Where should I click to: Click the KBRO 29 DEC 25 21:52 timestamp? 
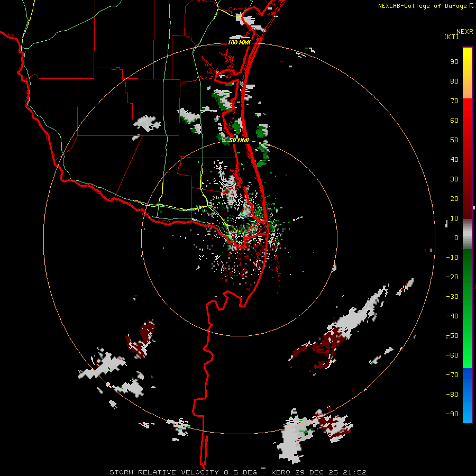(x=319, y=472)
